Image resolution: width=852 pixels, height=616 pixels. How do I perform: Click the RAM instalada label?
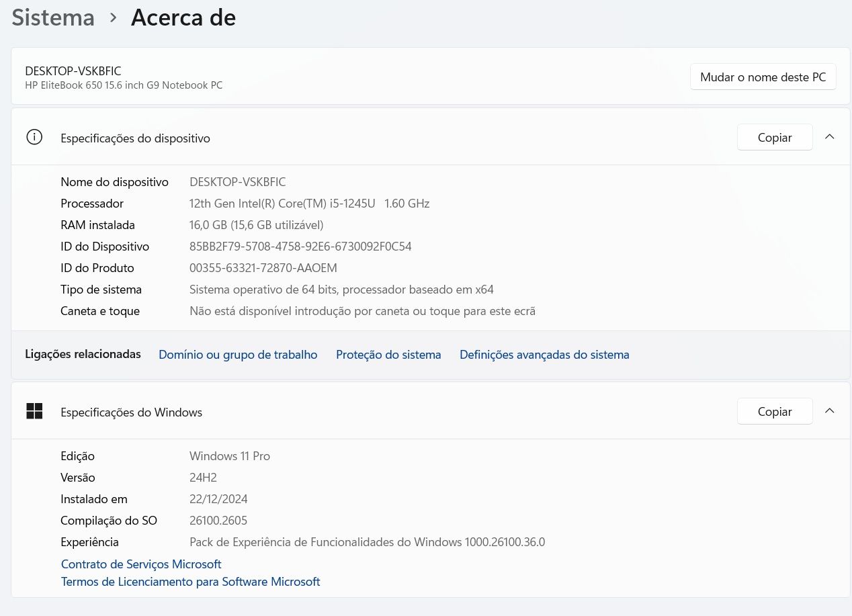[97, 225]
